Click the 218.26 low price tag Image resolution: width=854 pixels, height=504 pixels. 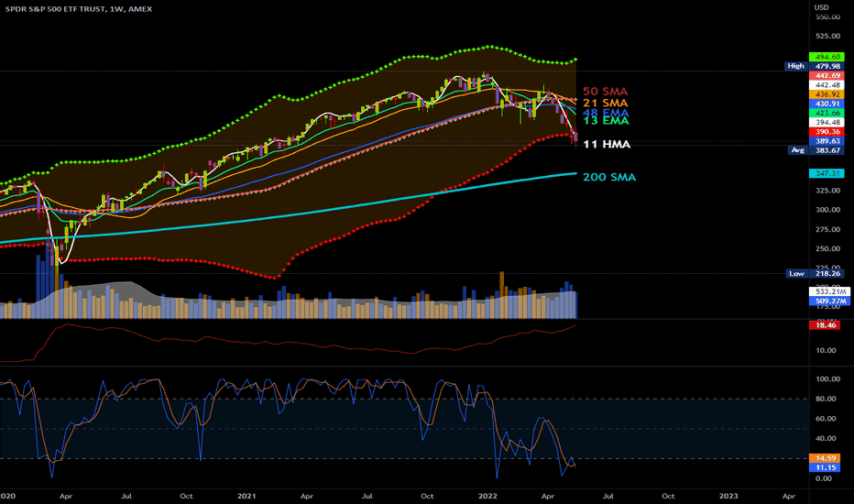827,273
